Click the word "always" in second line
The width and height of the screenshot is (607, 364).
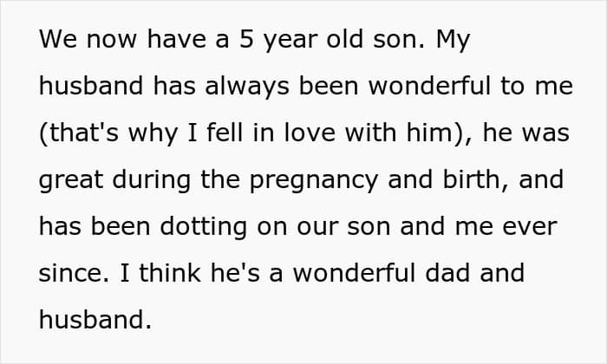click(247, 87)
